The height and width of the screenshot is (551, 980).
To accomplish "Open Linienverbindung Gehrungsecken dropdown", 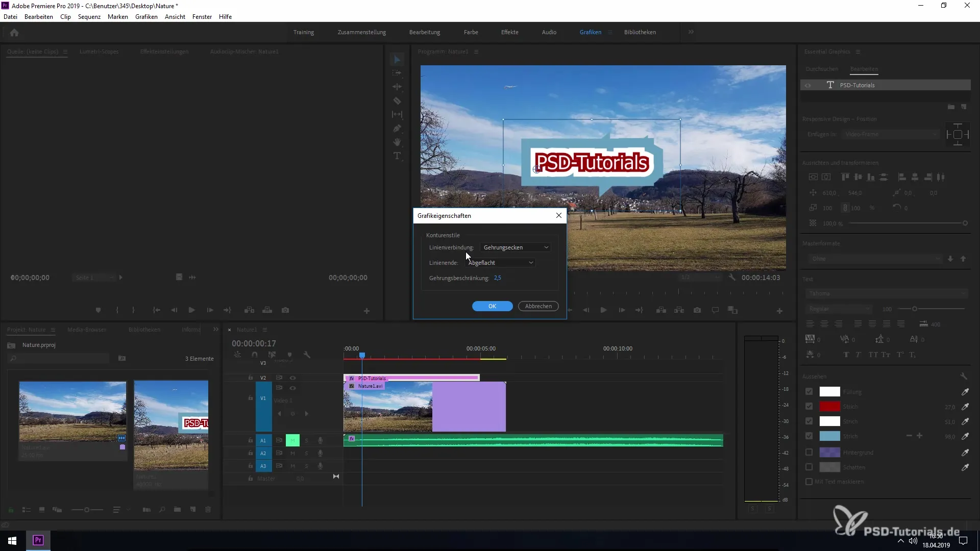I will coord(516,247).
